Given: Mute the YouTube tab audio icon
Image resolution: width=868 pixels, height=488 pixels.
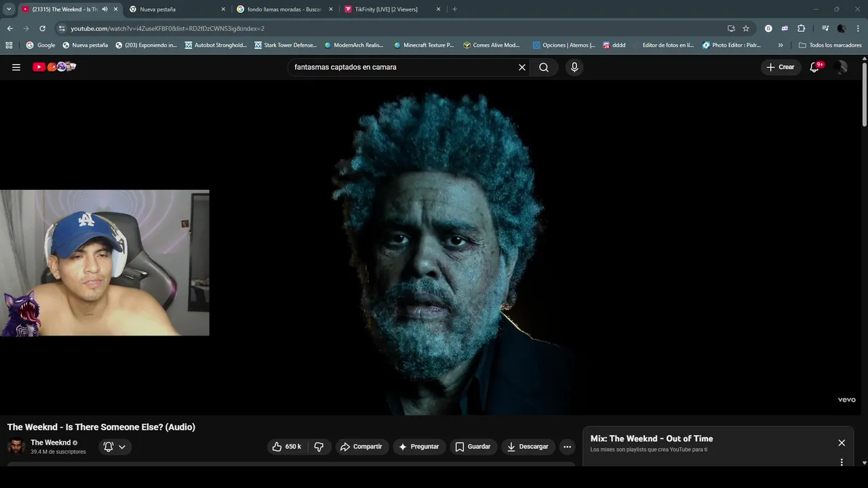Looking at the screenshot, I should [x=104, y=9].
